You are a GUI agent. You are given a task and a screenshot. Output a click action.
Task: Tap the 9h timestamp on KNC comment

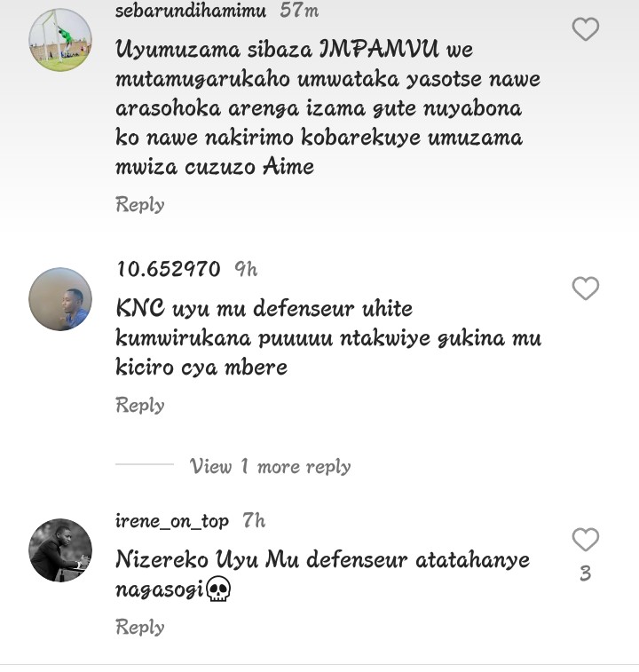tap(246, 269)
